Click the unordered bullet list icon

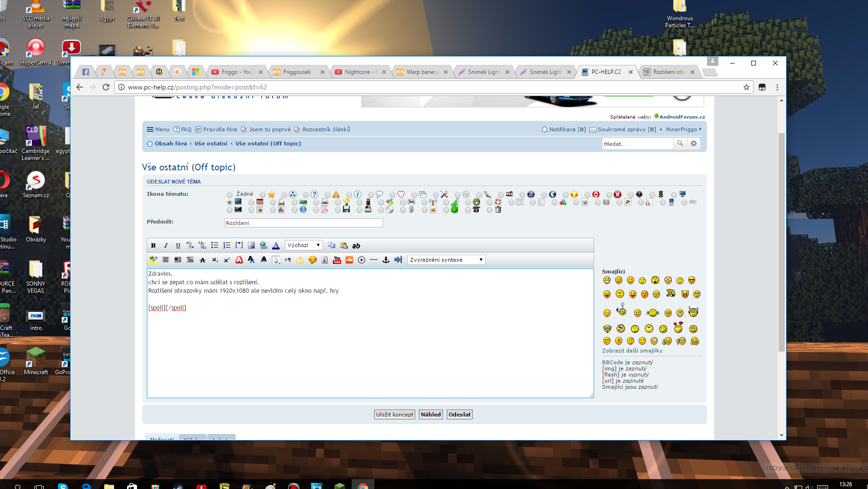(215, 245)
